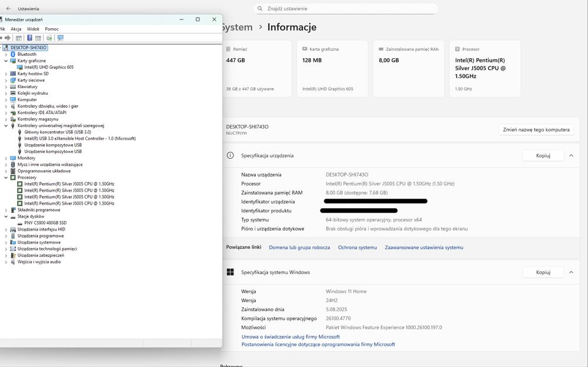The width and height of the screenshot is (588, 367).
Task: Click the scan for hardware changes monitor icon
Action: pos(61,38)
